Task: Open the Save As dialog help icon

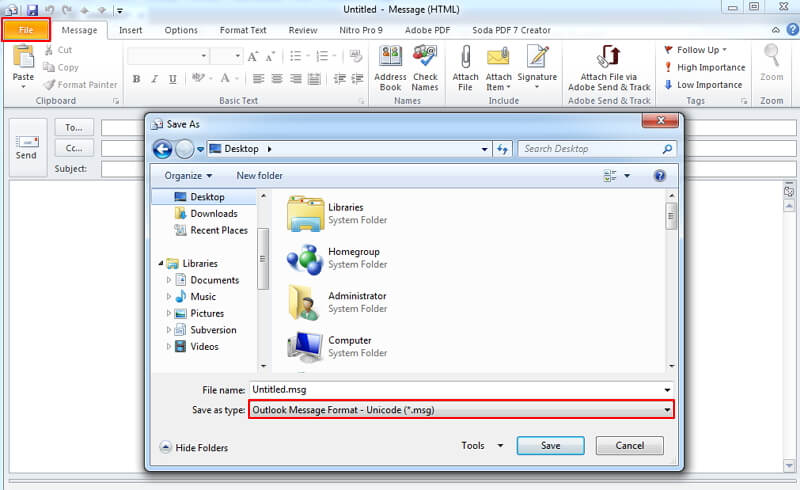Action: coord(659,176)
